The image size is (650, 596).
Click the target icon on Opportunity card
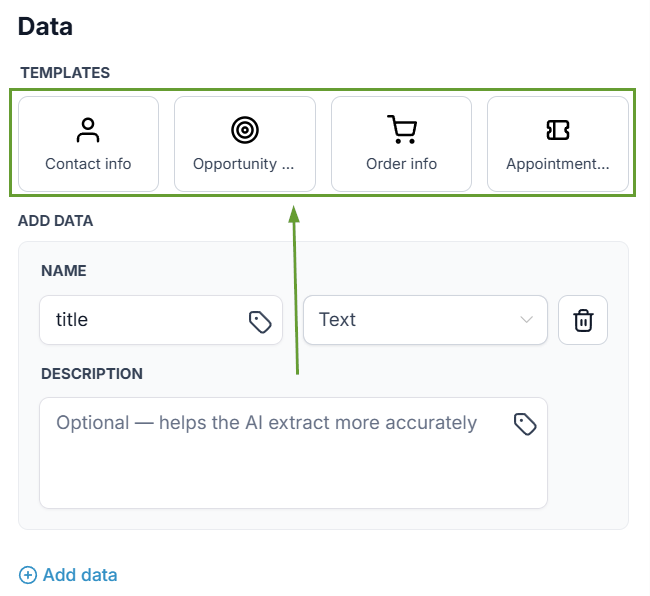coord(245,130)
